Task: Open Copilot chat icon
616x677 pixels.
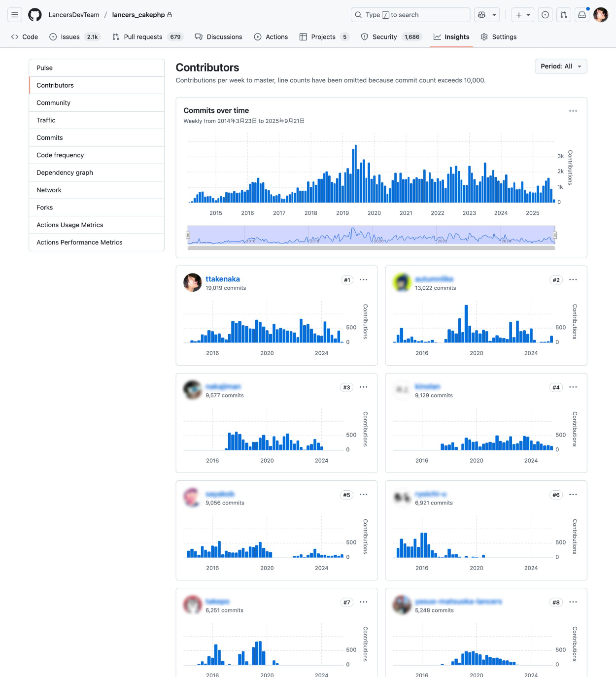Action: 481,15
